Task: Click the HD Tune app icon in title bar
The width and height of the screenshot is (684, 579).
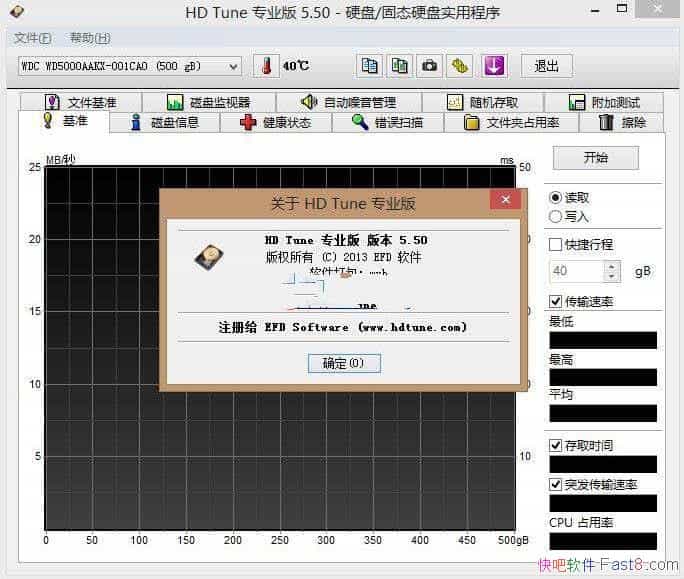Action: click(x=17, y=11)
